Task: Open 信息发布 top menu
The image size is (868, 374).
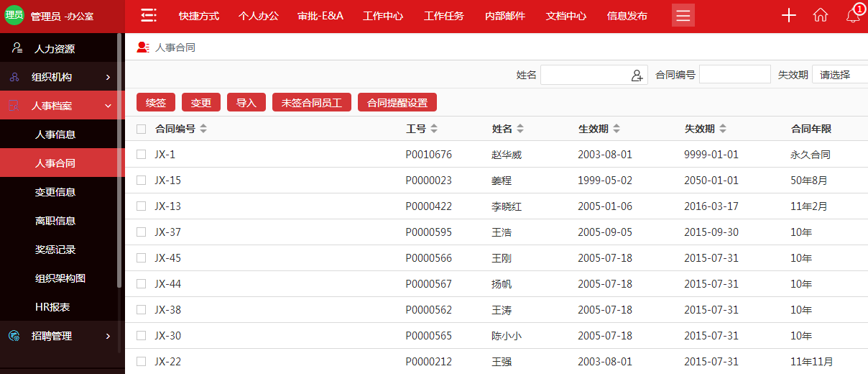Action: tap(627, 16)
